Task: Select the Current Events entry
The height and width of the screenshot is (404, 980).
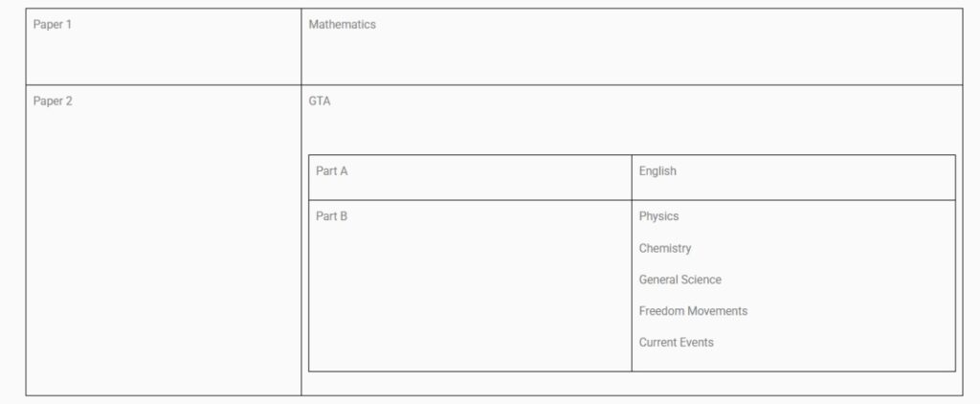Action: (677, 342)
